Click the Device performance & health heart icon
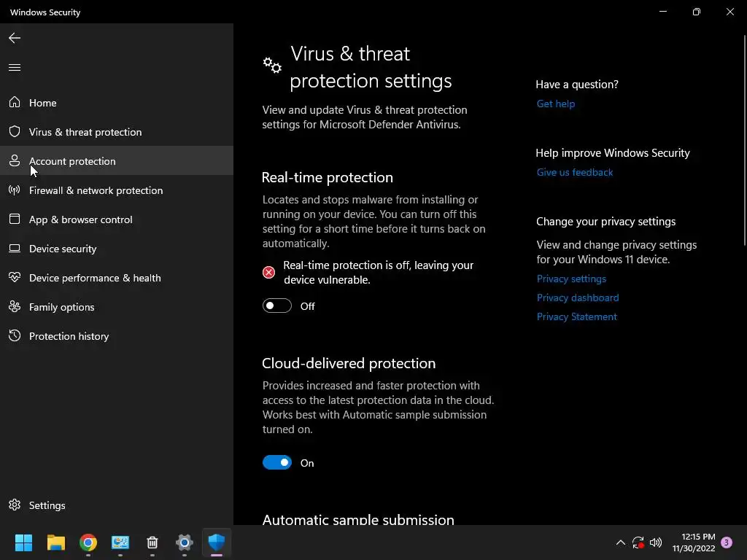This screenshot has width=747, height=560. point(15,278)
